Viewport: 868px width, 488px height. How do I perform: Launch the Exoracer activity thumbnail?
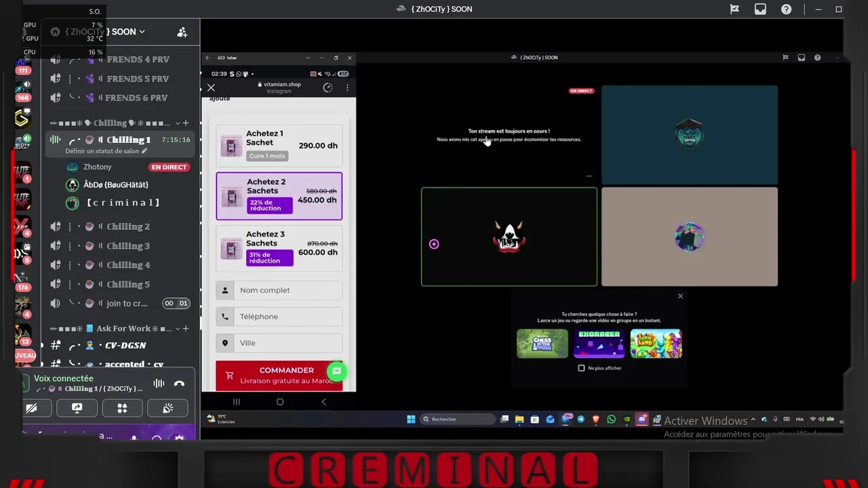point(599,344)
